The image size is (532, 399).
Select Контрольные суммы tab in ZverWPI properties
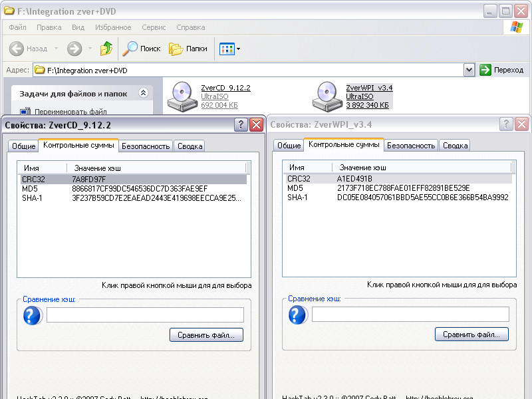point(344,144)
